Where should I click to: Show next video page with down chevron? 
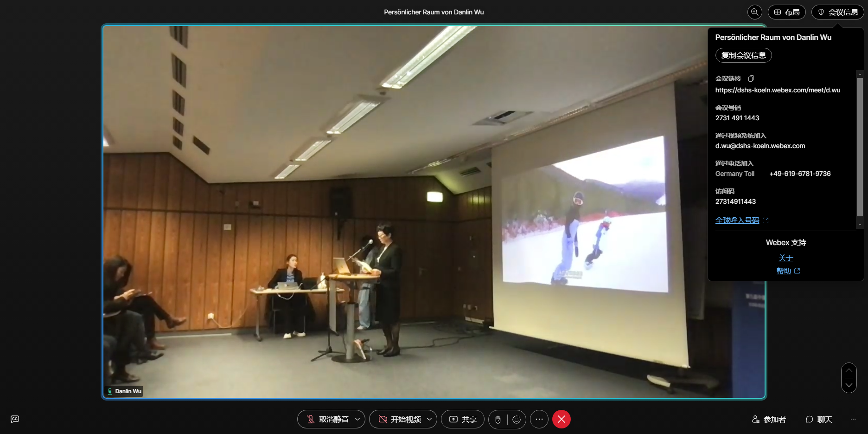coord(849,385)
